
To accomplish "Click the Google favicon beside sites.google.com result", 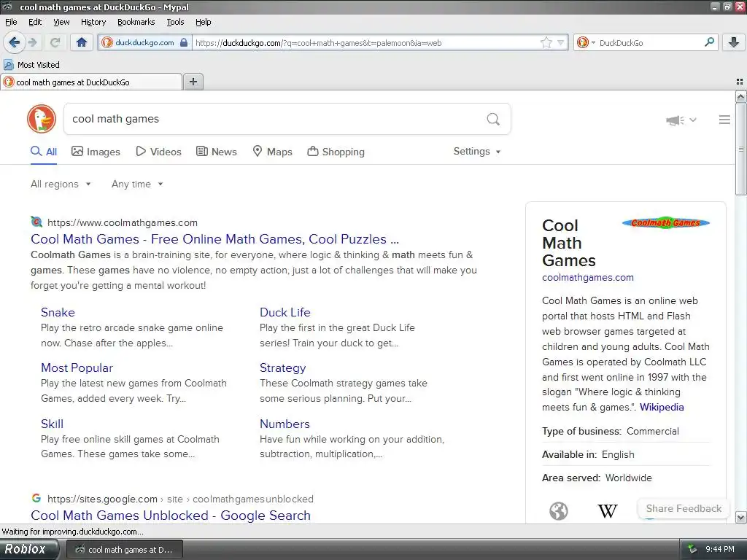I will (x=36, y=498).
